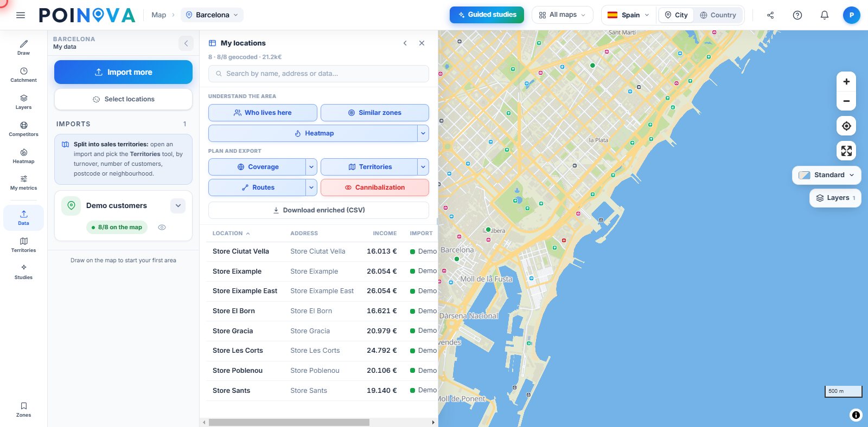Expand the Demo customers import card
The image size is (868, 427).
[x=178, y=206]
